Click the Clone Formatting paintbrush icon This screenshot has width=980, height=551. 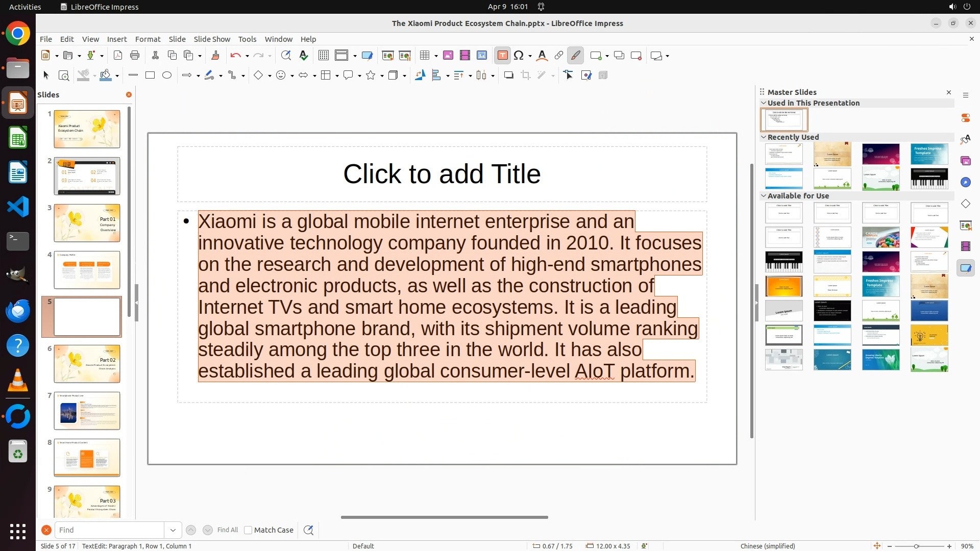(x=215, y=56)
